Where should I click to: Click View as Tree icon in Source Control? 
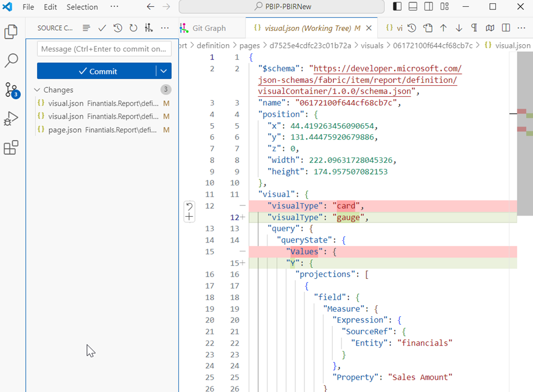(86, 28)
